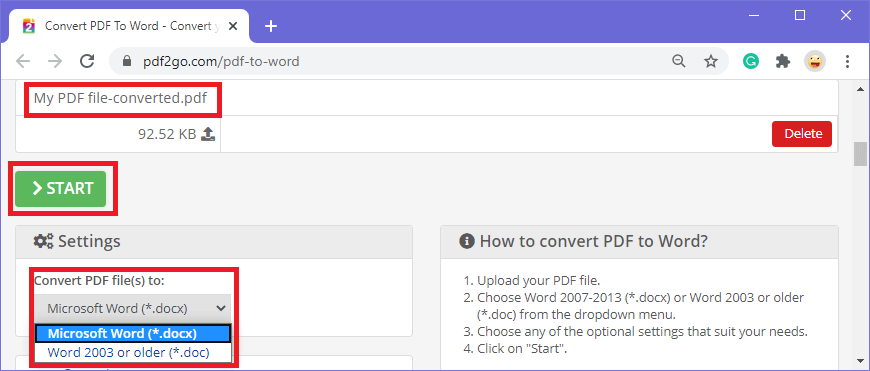Open the zoom magnifier icon in address bar
870x371 pixels.
pyautogui.click(x=679, y=61)
